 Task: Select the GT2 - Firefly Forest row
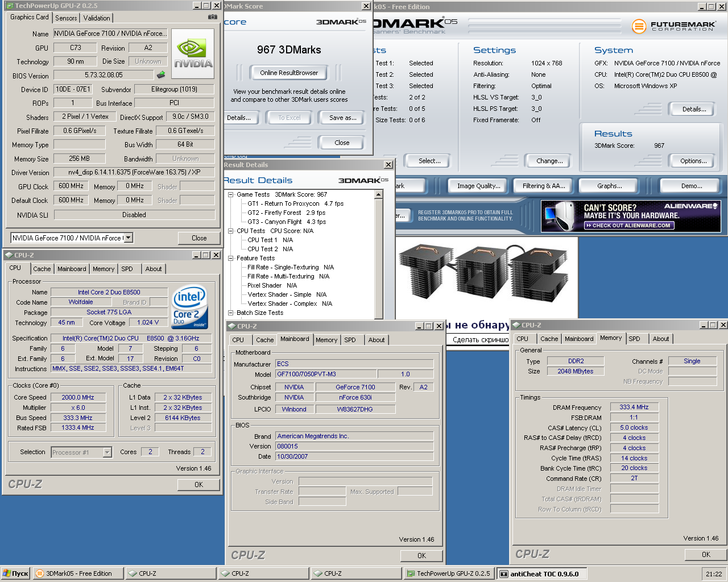click(x=286, y=213)
